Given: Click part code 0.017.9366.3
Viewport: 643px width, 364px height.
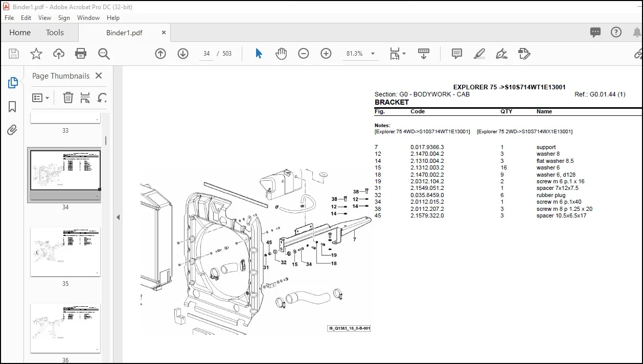Looking at the screenshot, I should 427,147.
